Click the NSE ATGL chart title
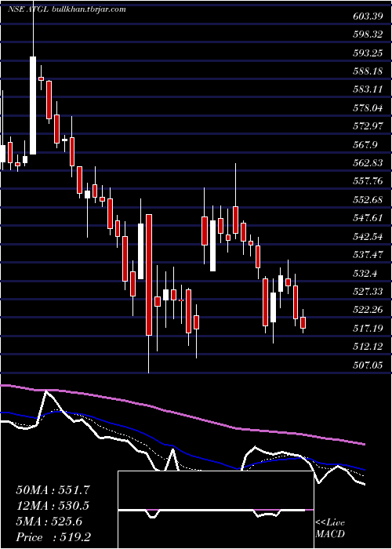This screenshot has width=392, height=549. 28,9
